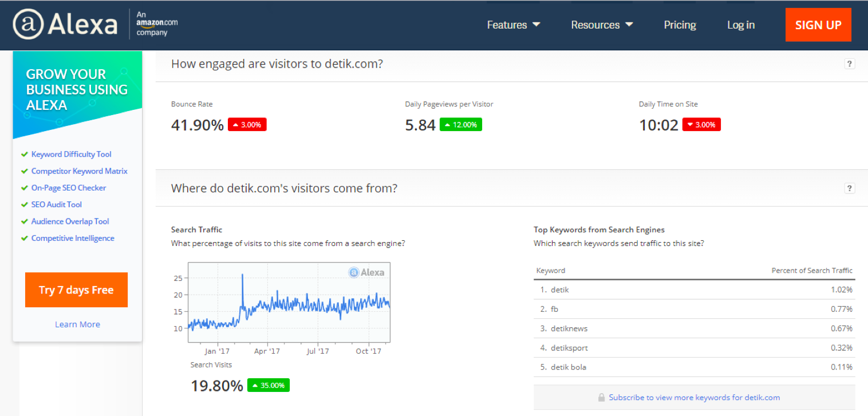
Task: Click the 0.32% search traffic value
Action: click(x=842, y=348)
